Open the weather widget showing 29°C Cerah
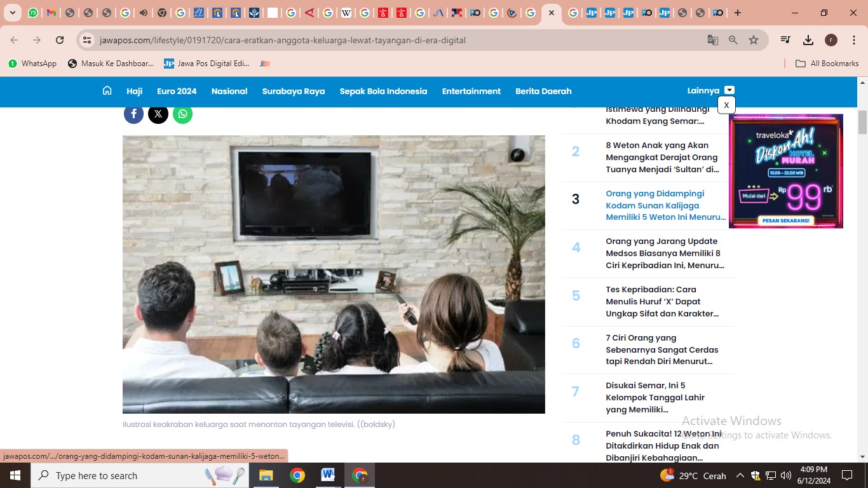868x488 pixels. coord(693,475)
